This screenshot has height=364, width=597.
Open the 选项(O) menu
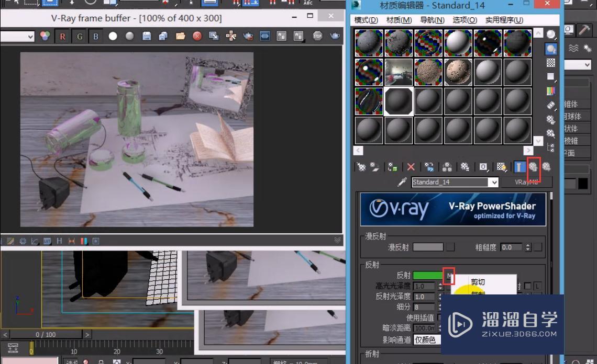pos(465,20)
